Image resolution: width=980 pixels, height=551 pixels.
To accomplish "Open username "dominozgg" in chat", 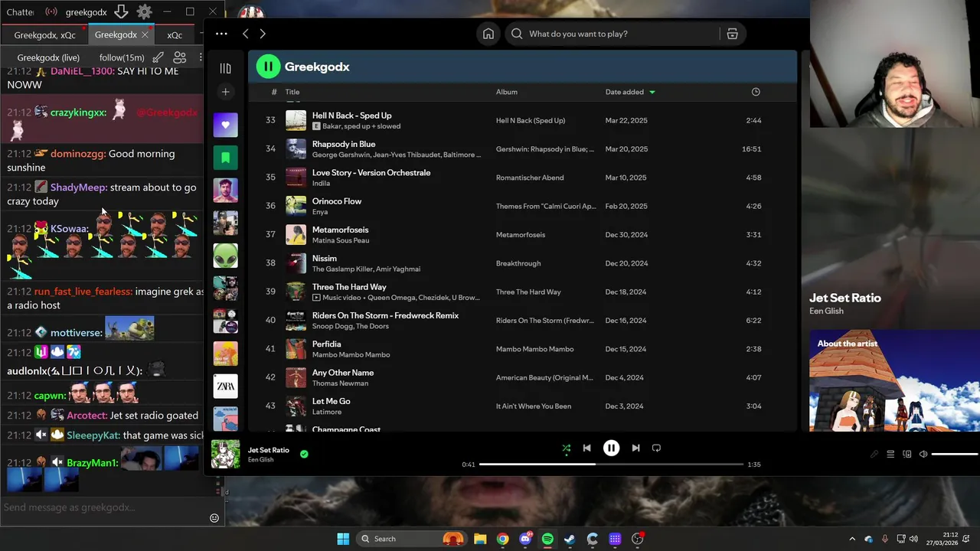I will (x=77, y=154).
